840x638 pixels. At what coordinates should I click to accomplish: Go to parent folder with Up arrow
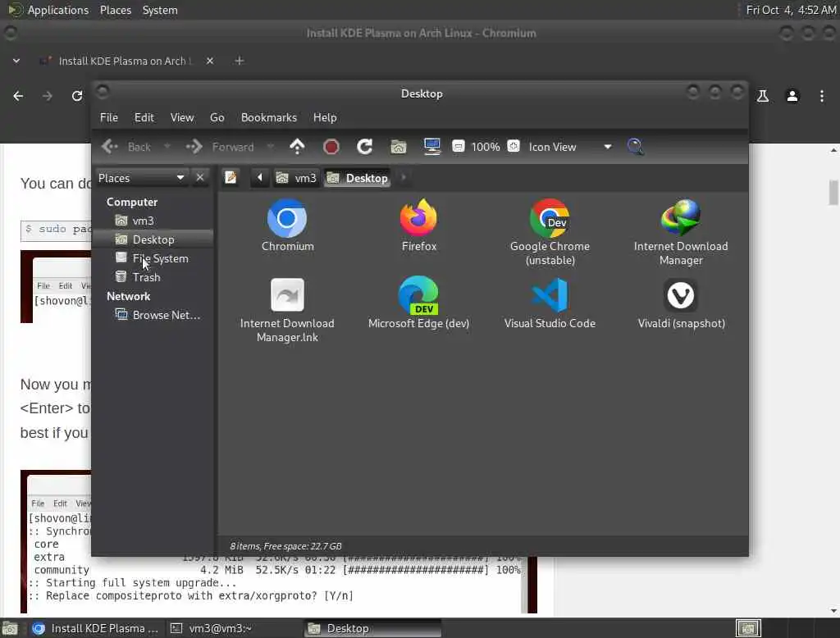point(297,146)
